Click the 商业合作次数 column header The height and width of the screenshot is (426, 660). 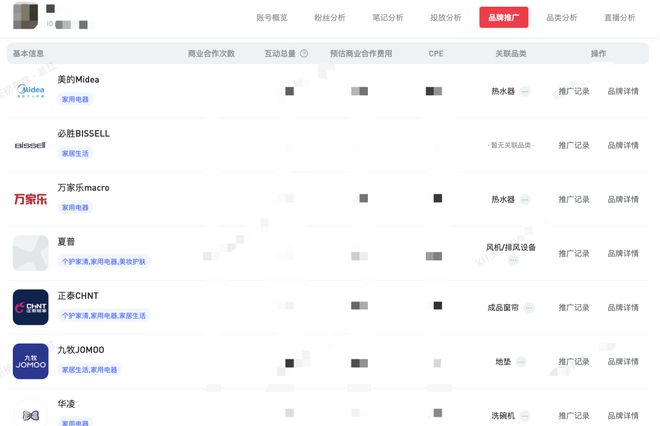coord(211,53)
